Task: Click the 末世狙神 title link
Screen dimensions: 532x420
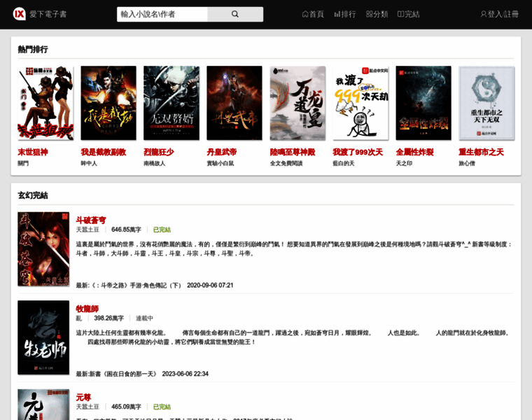Action: [33, 152]
